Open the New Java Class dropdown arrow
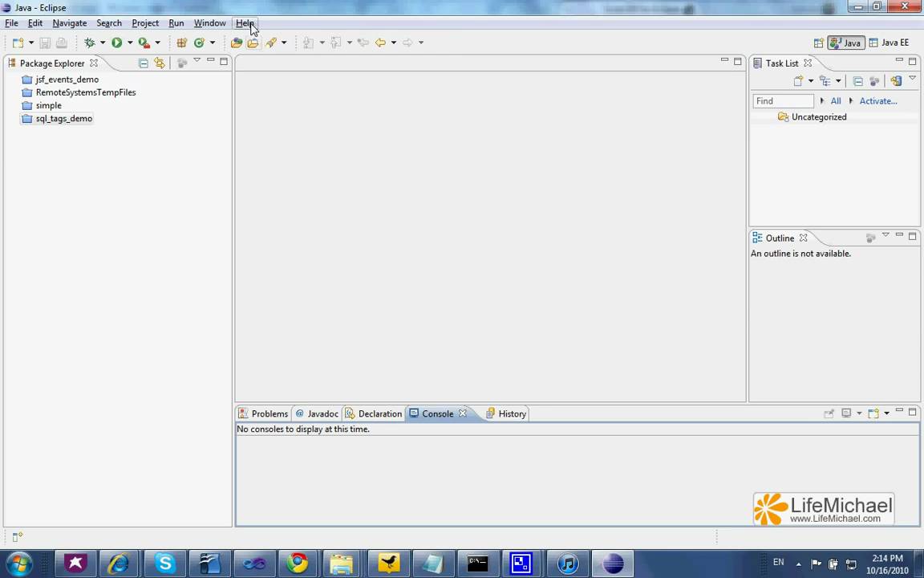 click(x=212, y=43)
